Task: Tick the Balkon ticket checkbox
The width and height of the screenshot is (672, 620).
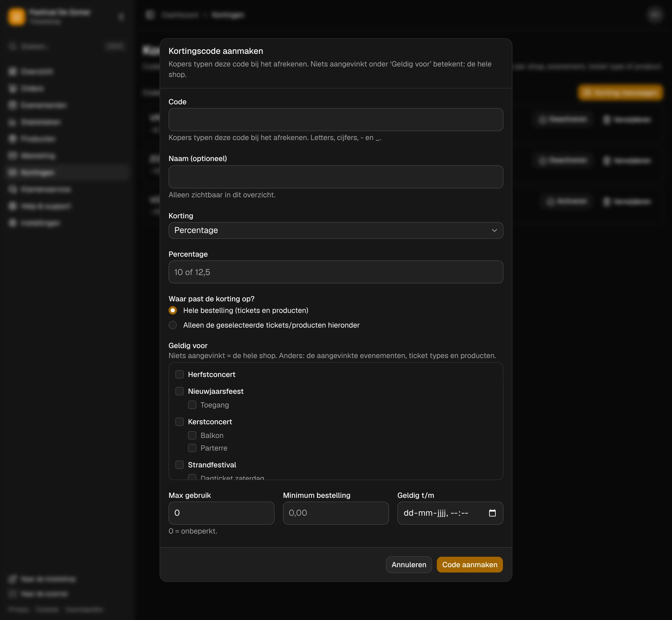Action: pyautogui.click(x=192, y=436)
